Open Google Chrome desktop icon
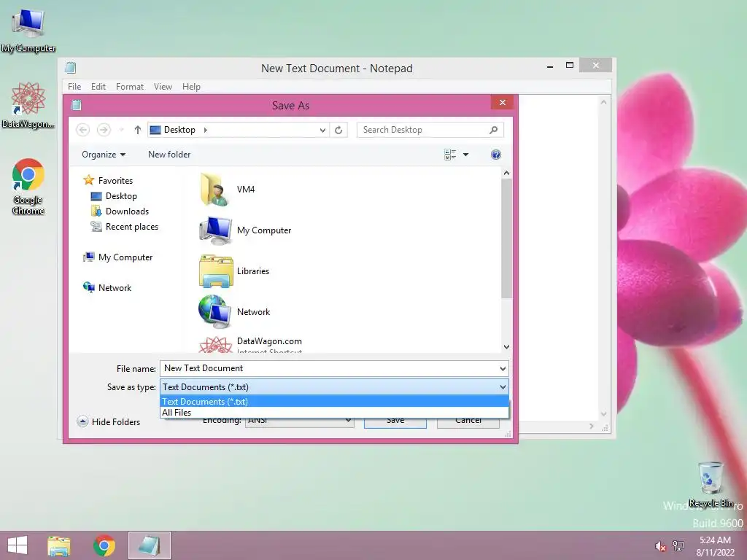This screenshot has height=560, width=747. [28, 187]
